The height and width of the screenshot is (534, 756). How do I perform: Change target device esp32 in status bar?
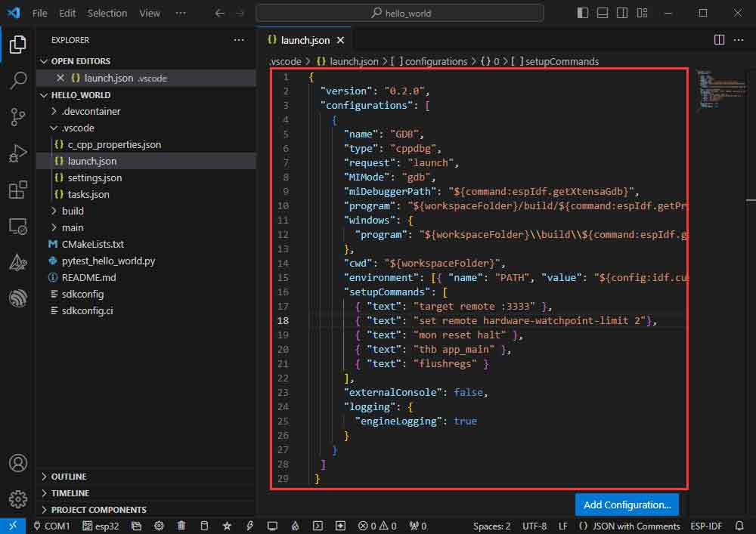(101, 526)
